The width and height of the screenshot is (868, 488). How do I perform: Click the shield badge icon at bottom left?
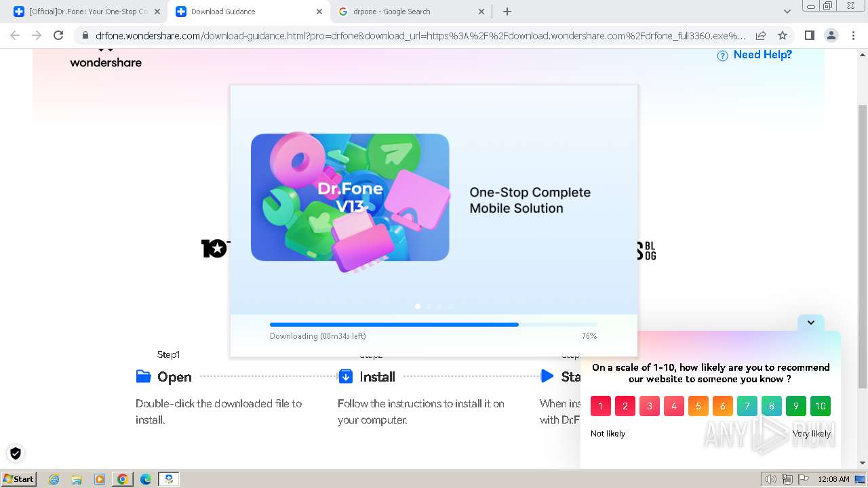click(x=15, y=453)
